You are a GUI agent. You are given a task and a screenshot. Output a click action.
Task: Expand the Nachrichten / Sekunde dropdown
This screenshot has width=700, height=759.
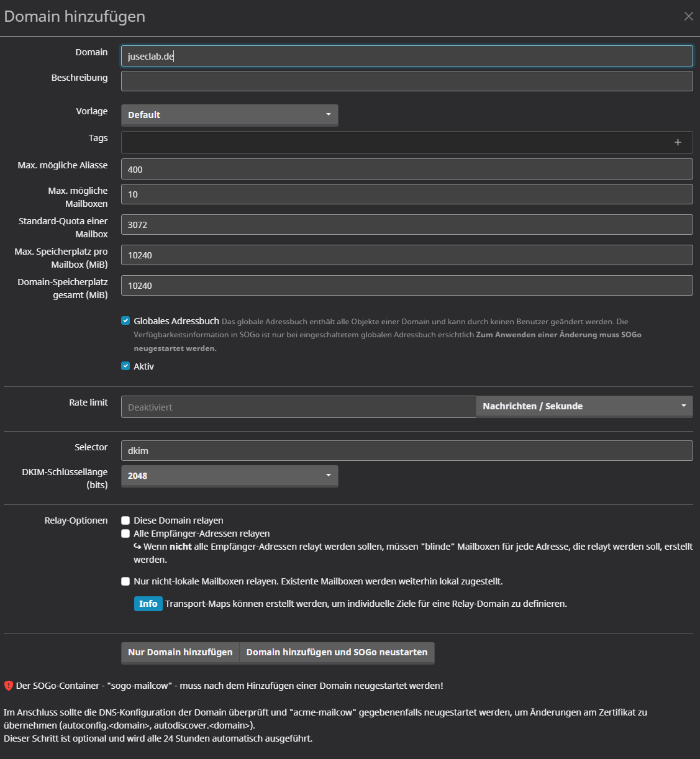click(584, 406)
